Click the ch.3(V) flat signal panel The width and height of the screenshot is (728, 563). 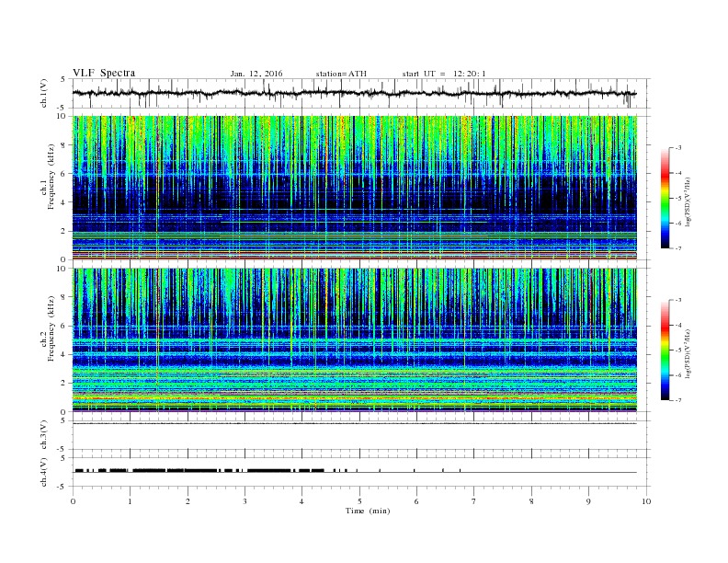click(x=361, y=435)
